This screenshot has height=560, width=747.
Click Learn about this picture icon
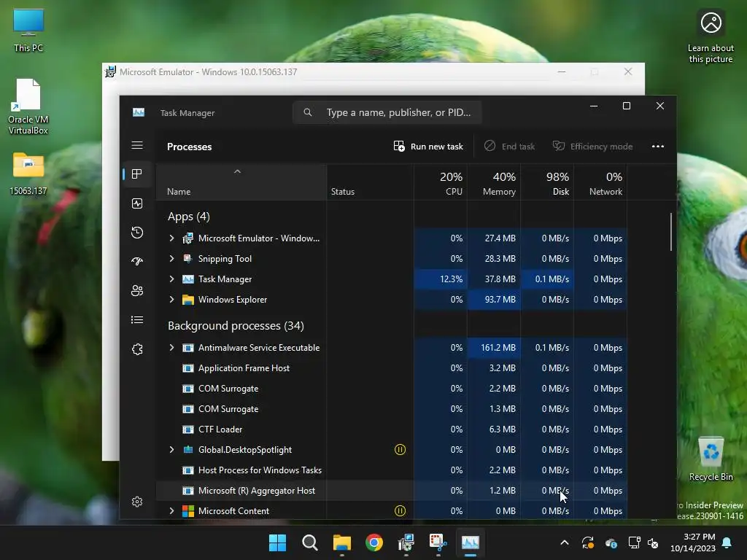(711, 37)
